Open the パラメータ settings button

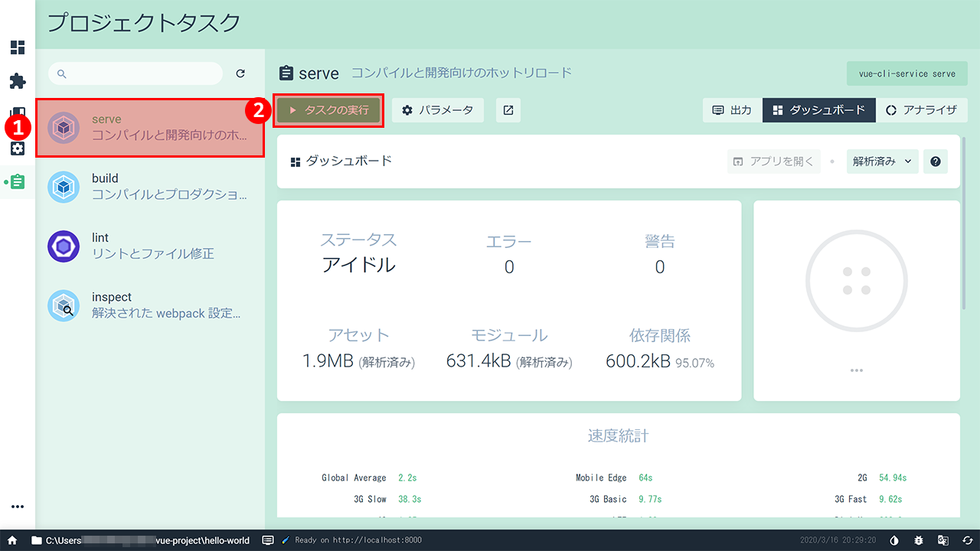438,110
